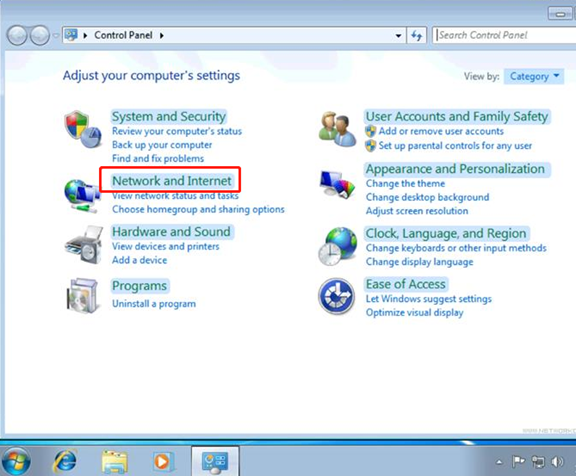Expand the arrow after Control Panel breadcrumb
Image resolution: width=576 pixels, height=476 pixels.
click(162, 36)
